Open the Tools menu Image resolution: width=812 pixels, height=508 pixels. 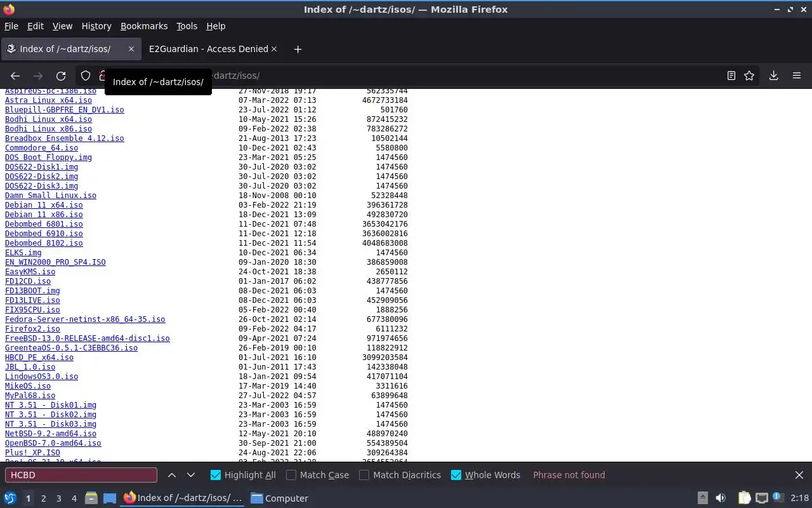(187, 26)
